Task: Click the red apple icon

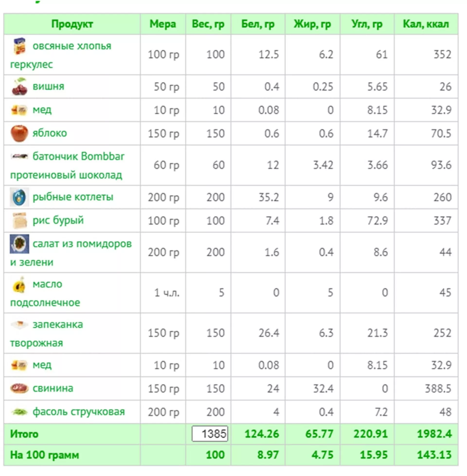Action: click(19, 133)
